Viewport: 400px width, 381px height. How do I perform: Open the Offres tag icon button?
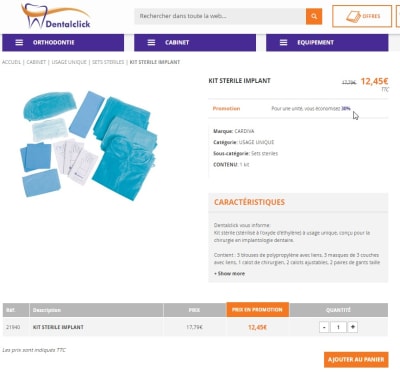point(362,16)
